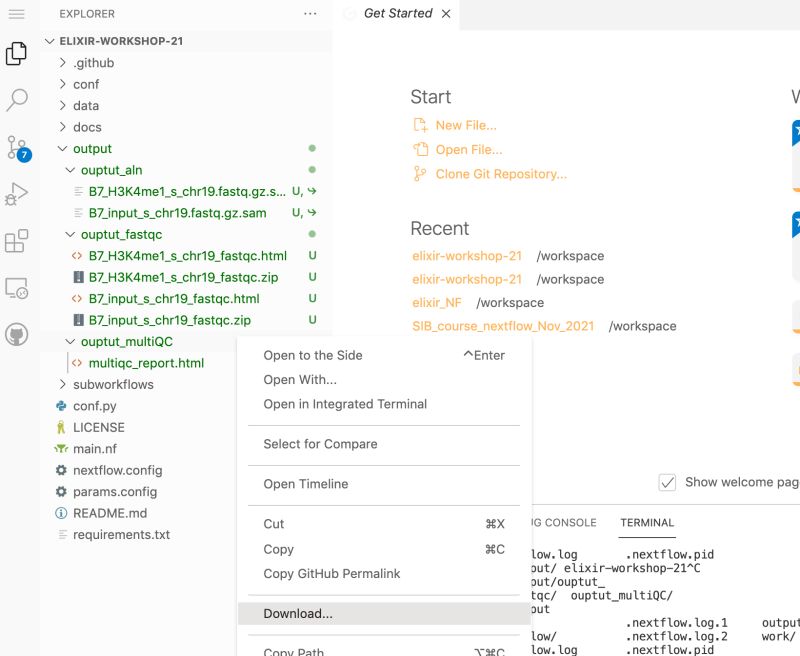Choose Open Timeline from context menu
Viewport: 800px width, 656px height.
click(x=384, y=484)
